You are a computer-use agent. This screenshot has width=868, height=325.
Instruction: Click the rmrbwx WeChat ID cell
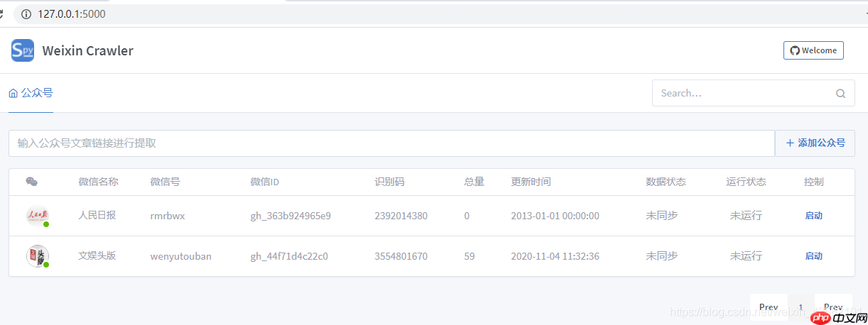click(x=168, y=216)
